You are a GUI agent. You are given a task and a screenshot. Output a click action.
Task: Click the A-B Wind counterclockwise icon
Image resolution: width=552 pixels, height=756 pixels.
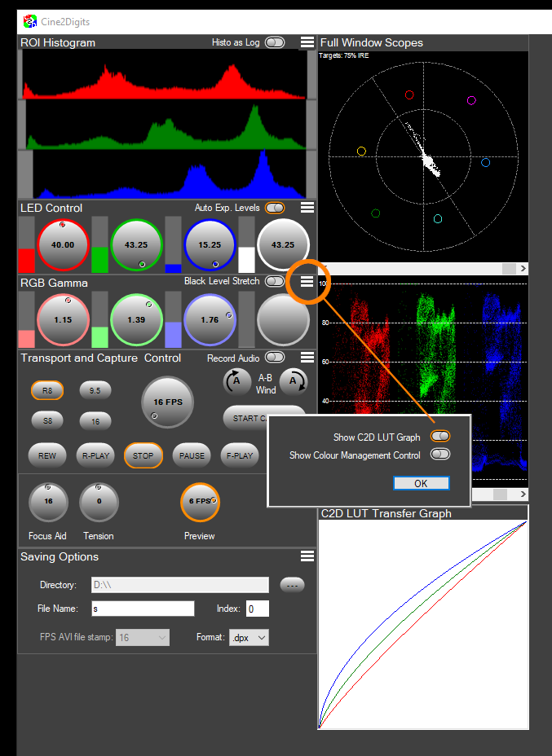236,380
